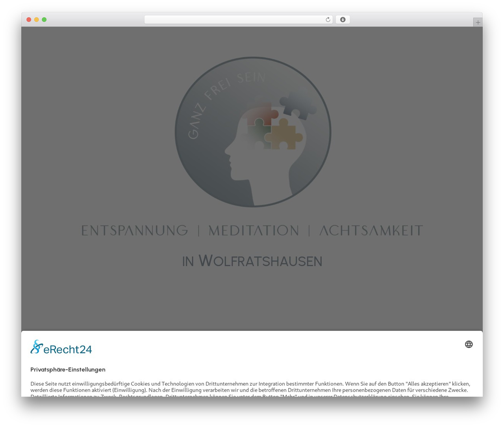The height and width of the screenshot is (427, 504).
Task: Click the 'in Wolfratshausen' text
Action: click(252, 261)
